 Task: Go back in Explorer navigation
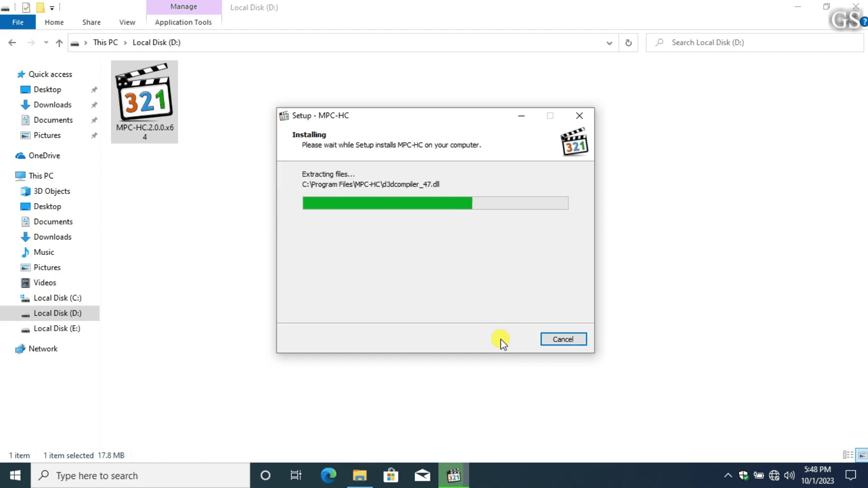pyautogui.click(x=12, y=42)
